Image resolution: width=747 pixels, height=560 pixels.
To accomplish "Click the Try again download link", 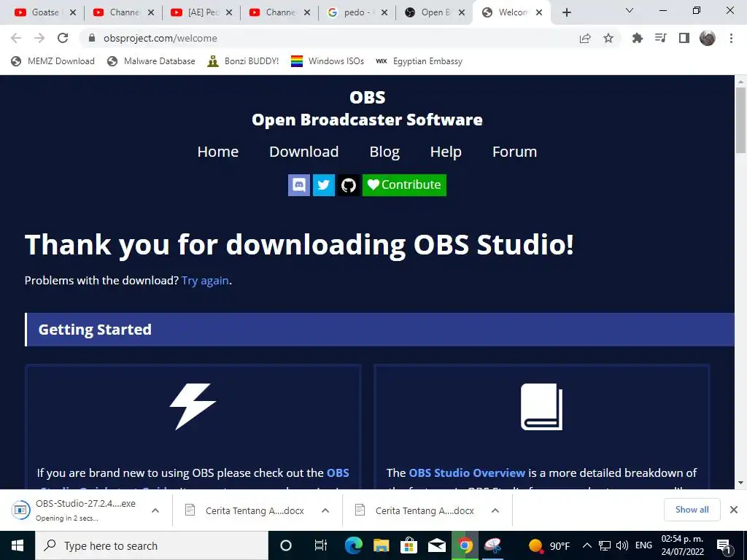I will tap(205, 281).
